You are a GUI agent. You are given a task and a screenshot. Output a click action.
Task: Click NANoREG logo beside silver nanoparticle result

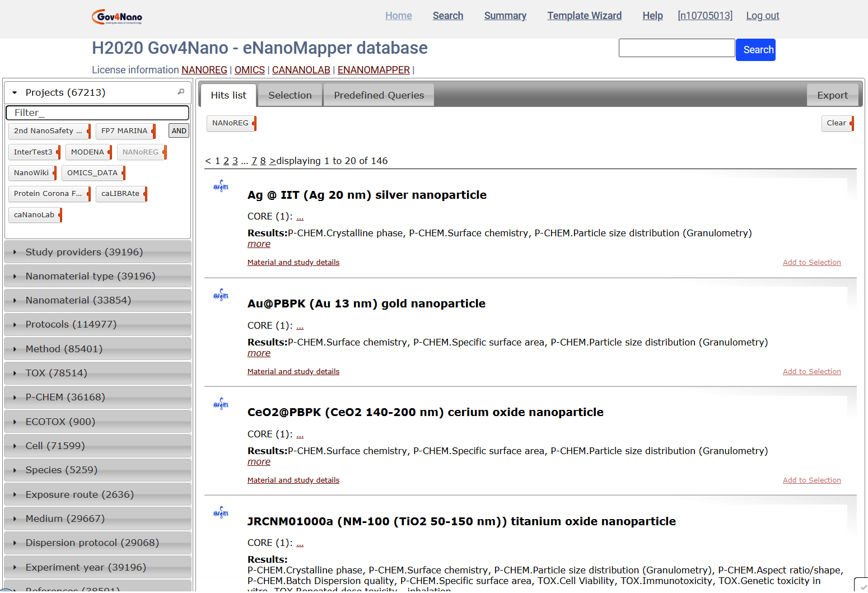(221, 186)
